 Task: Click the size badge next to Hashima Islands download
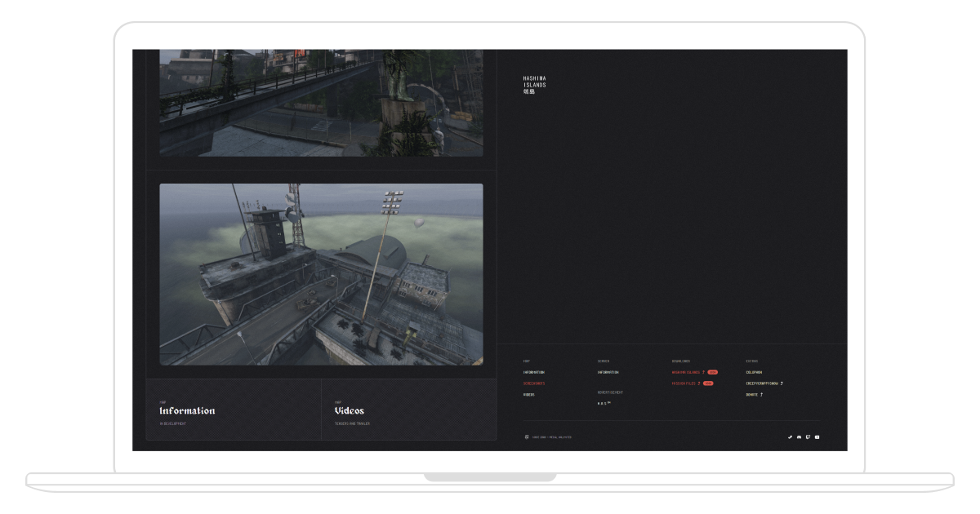pyautogui.click(x=712, y=371)
